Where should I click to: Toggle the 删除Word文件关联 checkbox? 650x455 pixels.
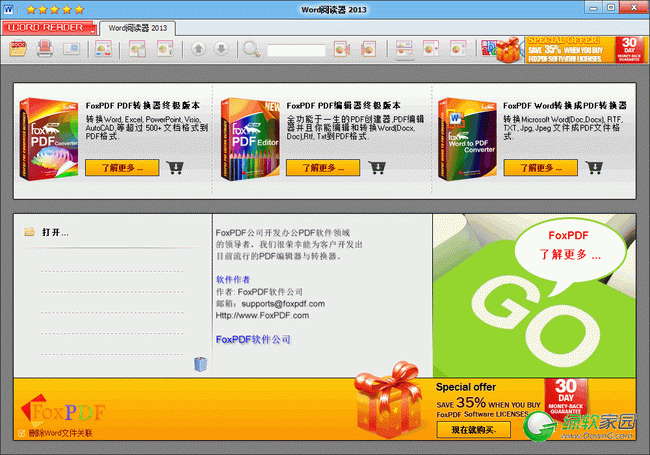tap(22, 433)
